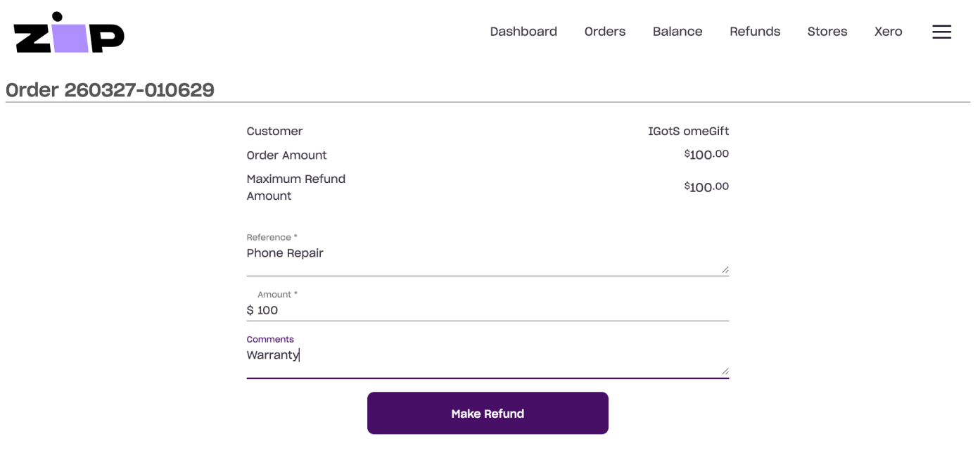Open the Orders nav link

(x=604, y=32)
